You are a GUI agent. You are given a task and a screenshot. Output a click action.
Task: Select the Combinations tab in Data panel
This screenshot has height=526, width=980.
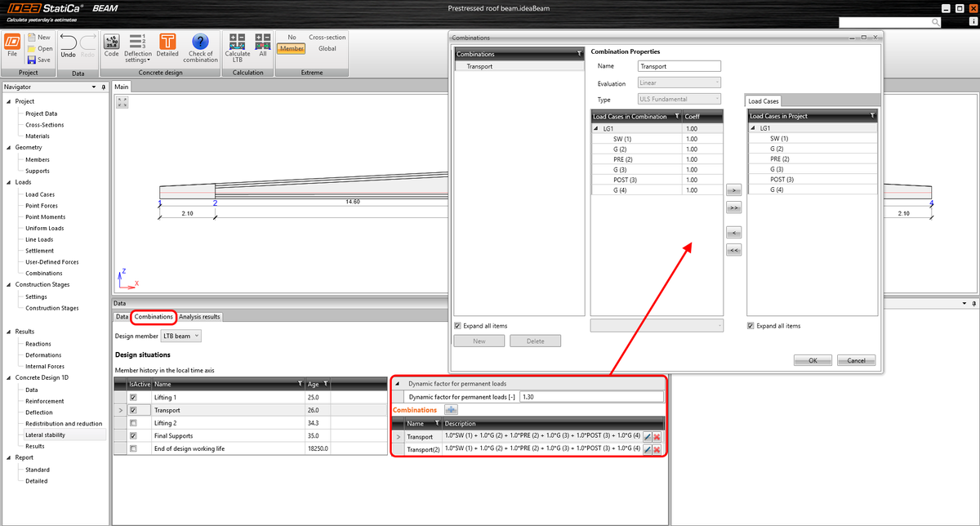pos(154,316)
